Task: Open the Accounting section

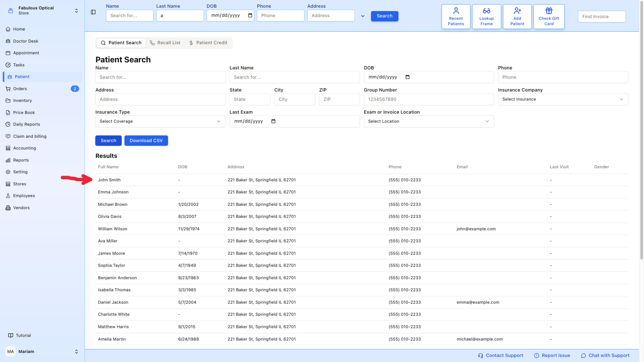Action: (x=42, y=148)
